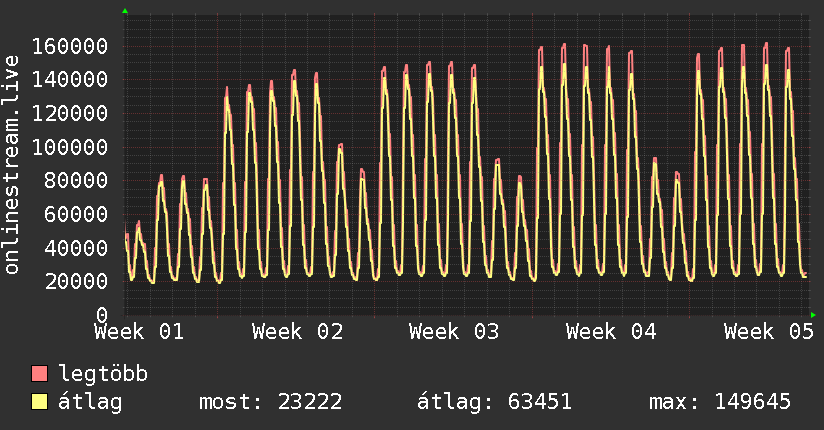Click the green arrow ending the x-axis
The height and width of the screenshot is (430, 824).
(x=813, y=315)
